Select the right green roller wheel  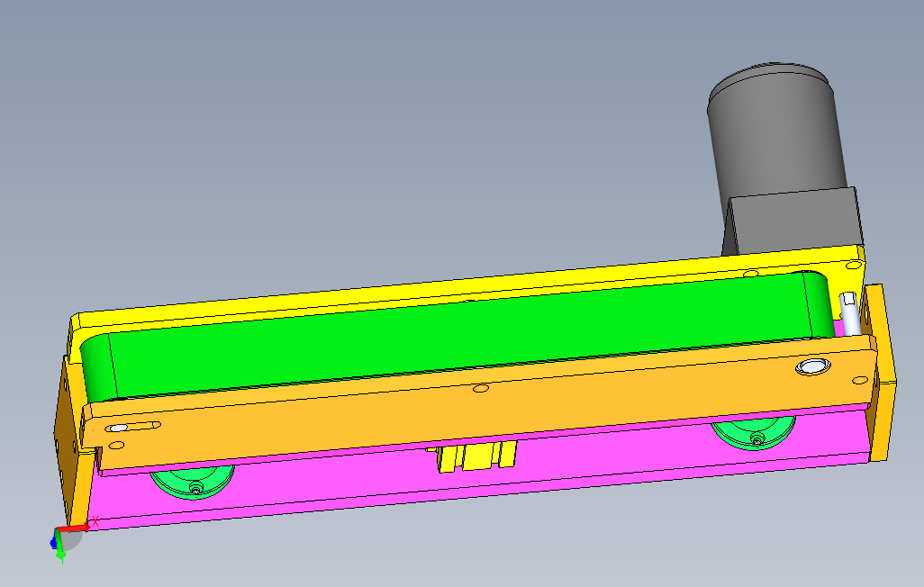pyautogui.click(x=753, y=432)
